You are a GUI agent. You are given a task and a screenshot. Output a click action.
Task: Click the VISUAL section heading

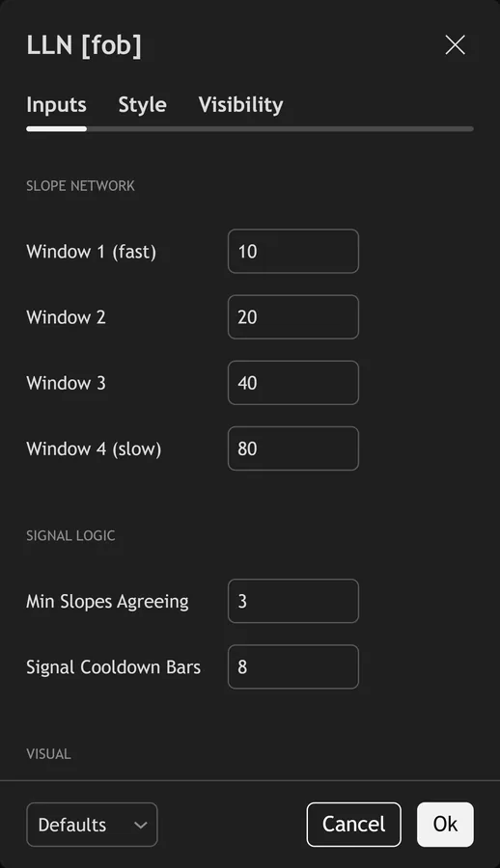coord(49,754)
